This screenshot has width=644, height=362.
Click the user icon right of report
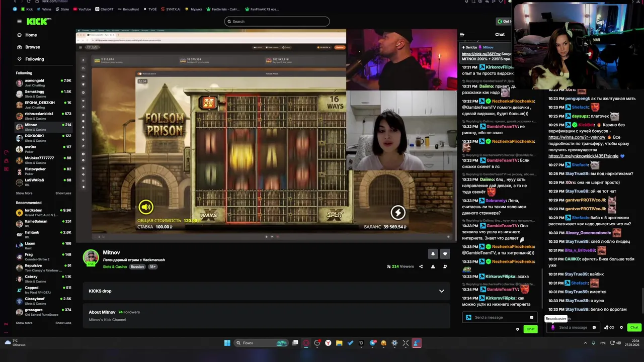coord(445,266)
